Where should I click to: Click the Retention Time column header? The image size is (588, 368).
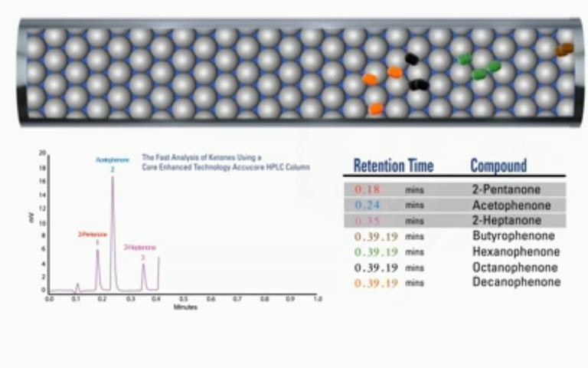pos(393,166)
